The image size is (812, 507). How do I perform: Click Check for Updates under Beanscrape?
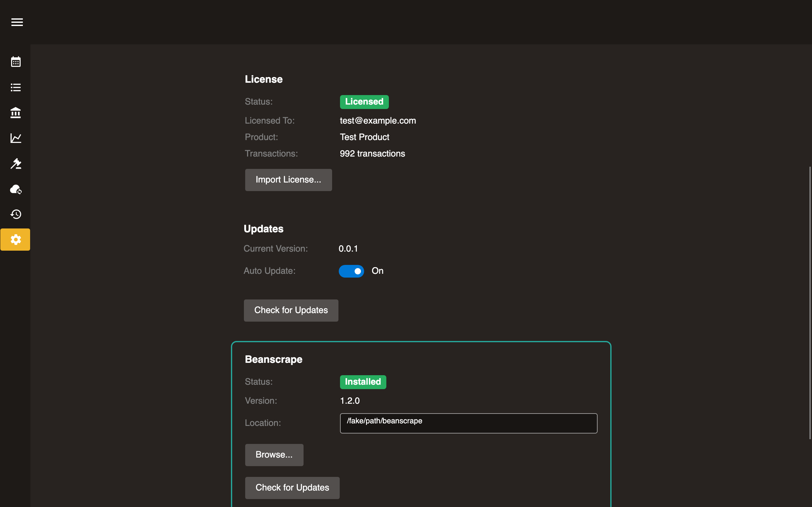(x=292, y=488)
